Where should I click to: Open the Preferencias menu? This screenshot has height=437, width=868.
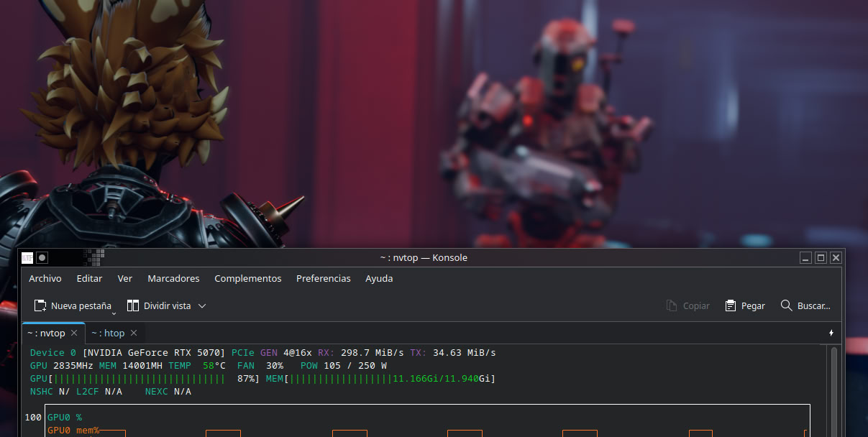[x=324, y=278]
